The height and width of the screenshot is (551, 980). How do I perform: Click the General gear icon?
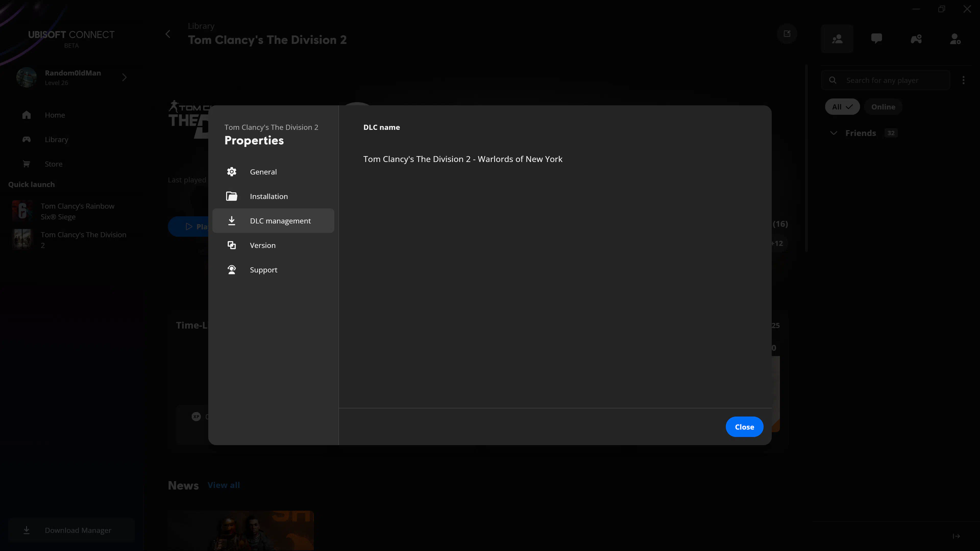pyautogui.click(x=232, y=172)
